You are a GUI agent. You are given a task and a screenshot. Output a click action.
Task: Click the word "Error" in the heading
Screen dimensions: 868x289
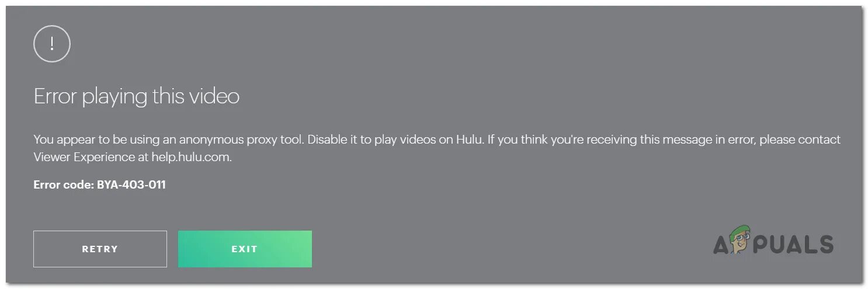[x=55, y=96]
